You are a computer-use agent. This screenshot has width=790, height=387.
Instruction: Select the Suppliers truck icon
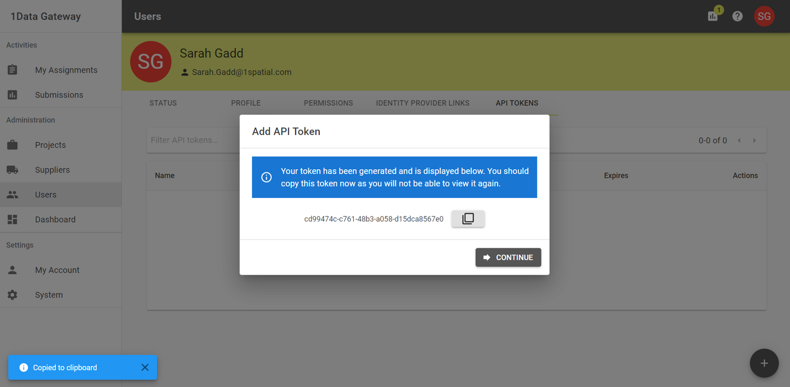click(x=13, y=170)
